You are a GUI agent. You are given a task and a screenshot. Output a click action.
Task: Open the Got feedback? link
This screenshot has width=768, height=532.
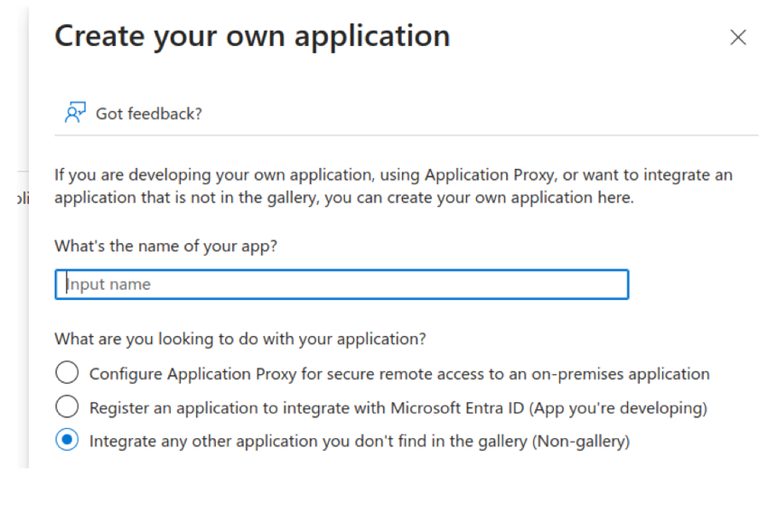[149, 114]
